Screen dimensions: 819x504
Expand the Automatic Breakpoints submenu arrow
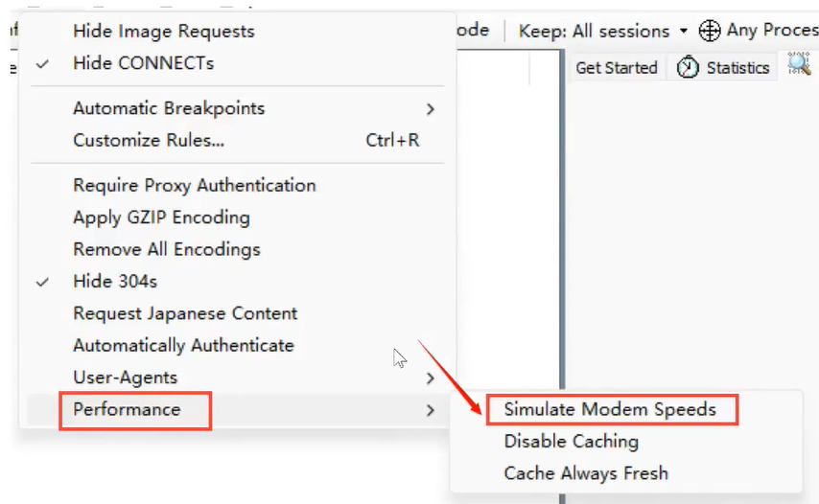(x=430, y=109)
